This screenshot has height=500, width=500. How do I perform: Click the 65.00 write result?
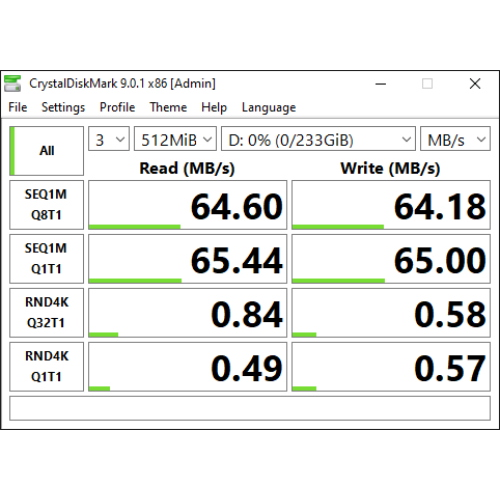tap(391, 259)
